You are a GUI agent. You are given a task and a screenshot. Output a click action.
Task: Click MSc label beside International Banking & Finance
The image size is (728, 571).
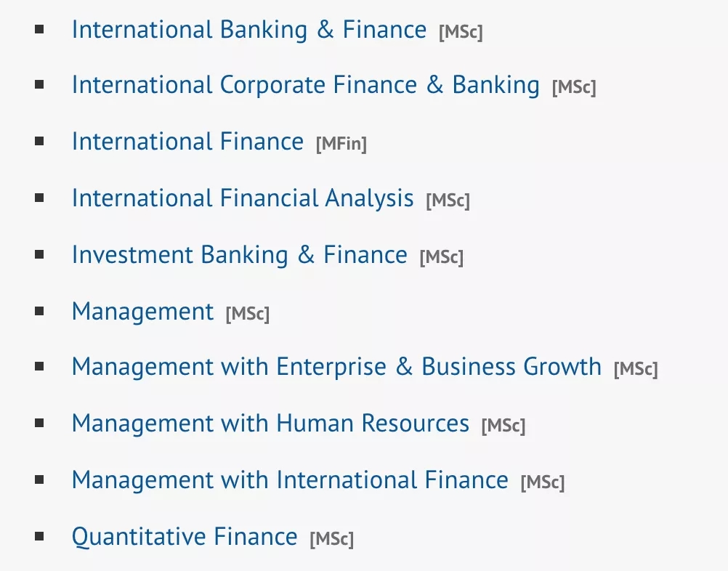461,32
